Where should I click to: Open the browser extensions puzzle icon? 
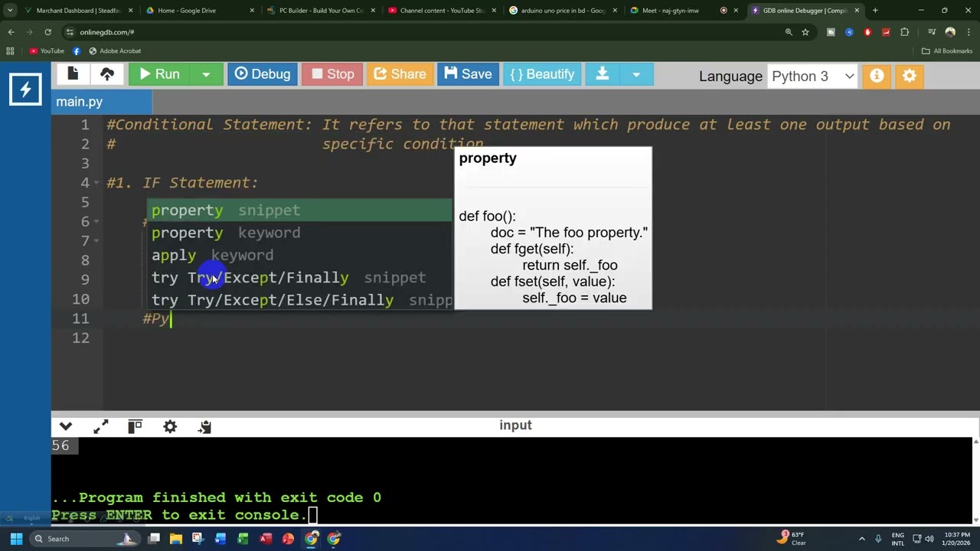905,32
